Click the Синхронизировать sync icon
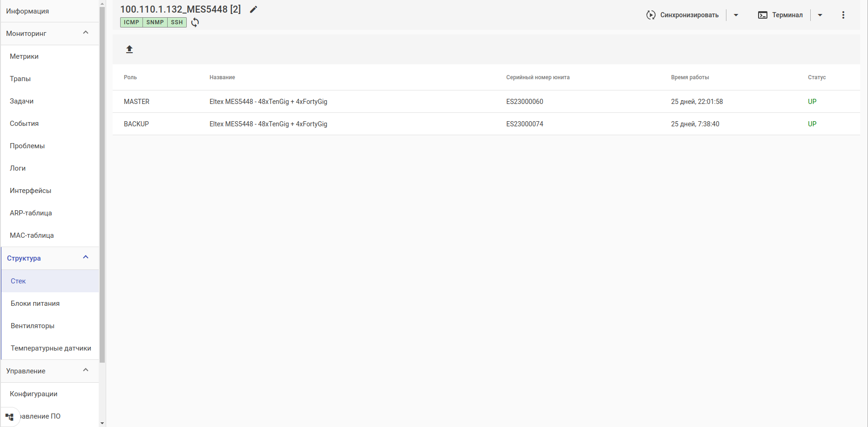868x427 pixels. point(651,15)
